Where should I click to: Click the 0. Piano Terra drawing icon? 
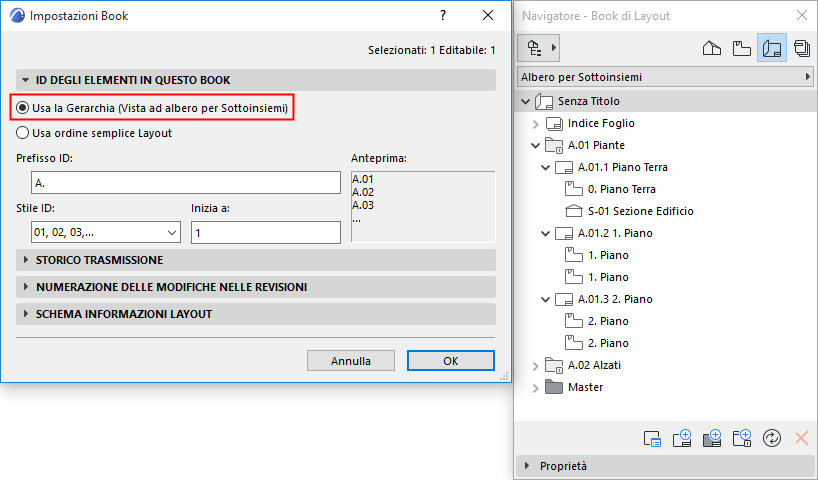point(574,189)
